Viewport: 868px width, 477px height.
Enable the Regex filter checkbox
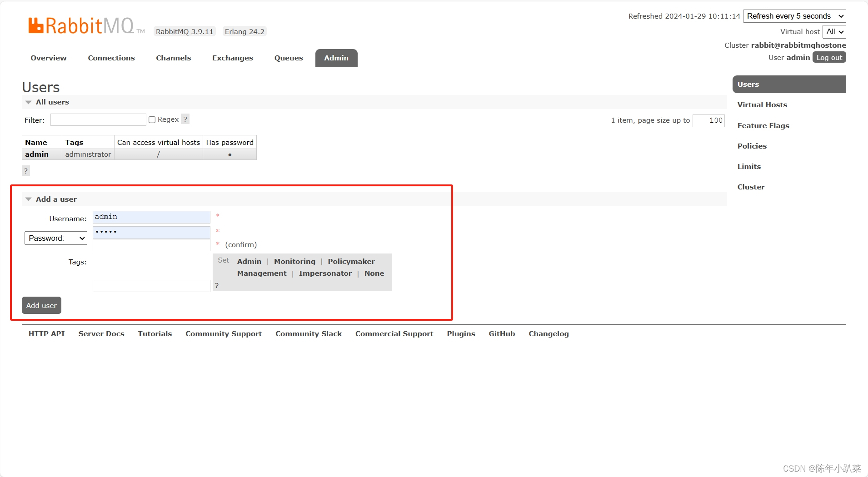point(152,119)
